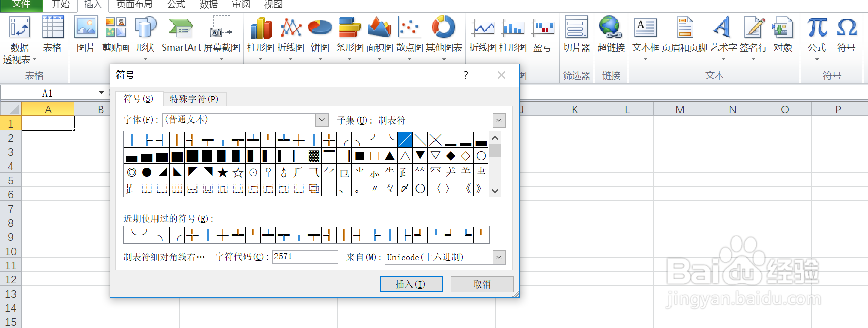
Task: Open the Subset (子集) dropdown
Action: click(x=499, y=120)
